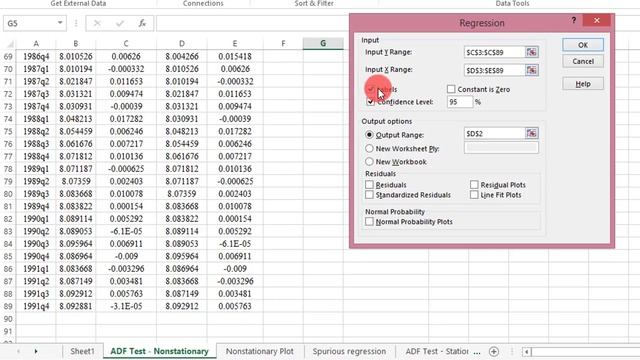This screenshot has height=360, width=640.
Task: Click cell C85 value -0.009
Action: click(126, 256)
